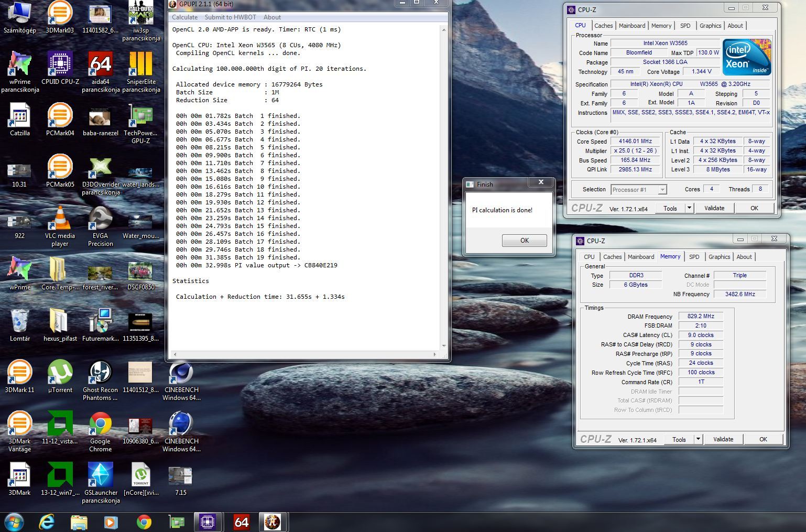Click the DRAM Frequency 829.2 MHz value
The image size is (806, 532).
[701, 316]
